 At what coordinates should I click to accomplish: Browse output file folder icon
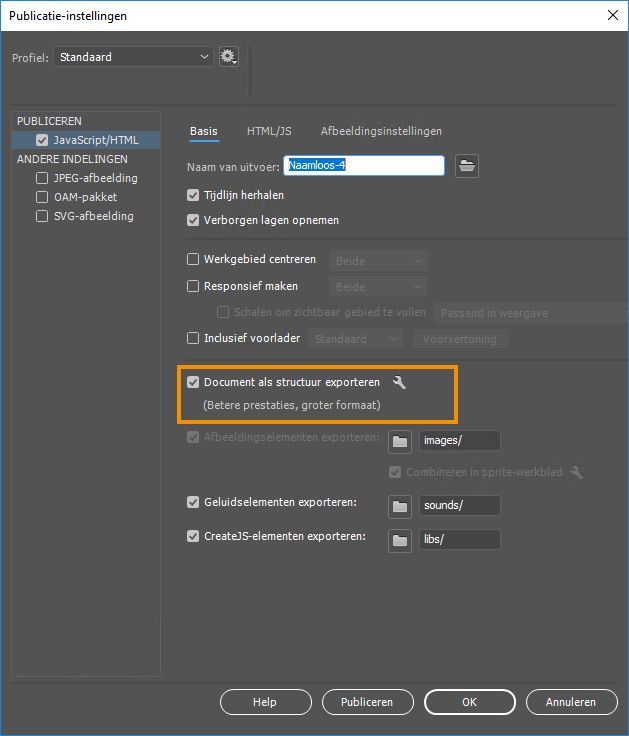(x=467, y=166)
